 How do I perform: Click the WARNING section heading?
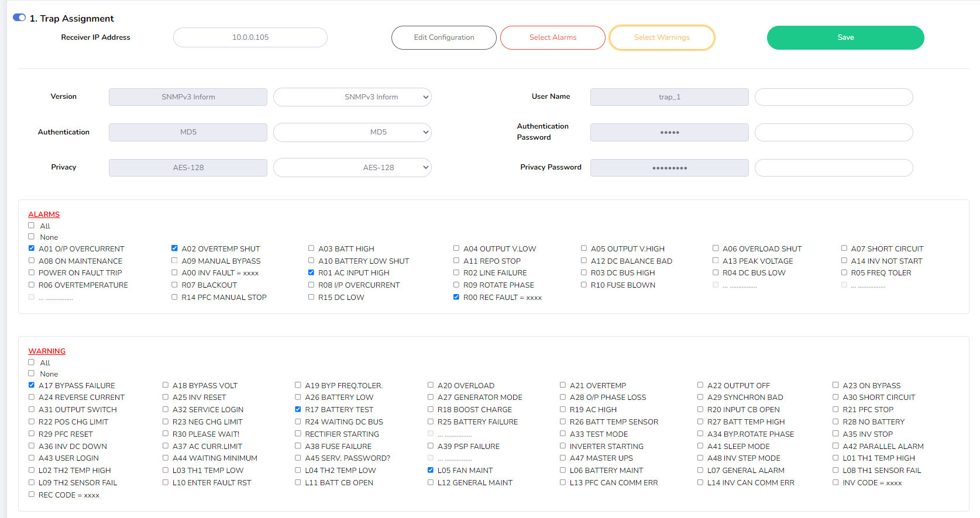(47, 351)
